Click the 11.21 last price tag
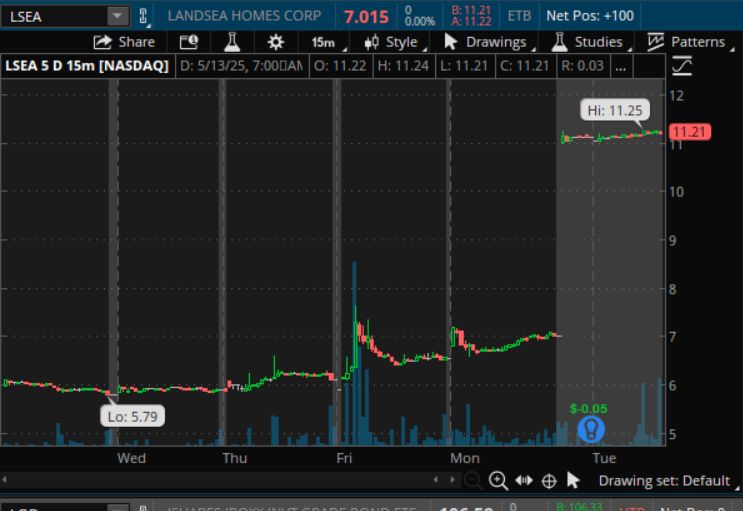This screenshot has width=743, height=511. [x=689, y=132]
